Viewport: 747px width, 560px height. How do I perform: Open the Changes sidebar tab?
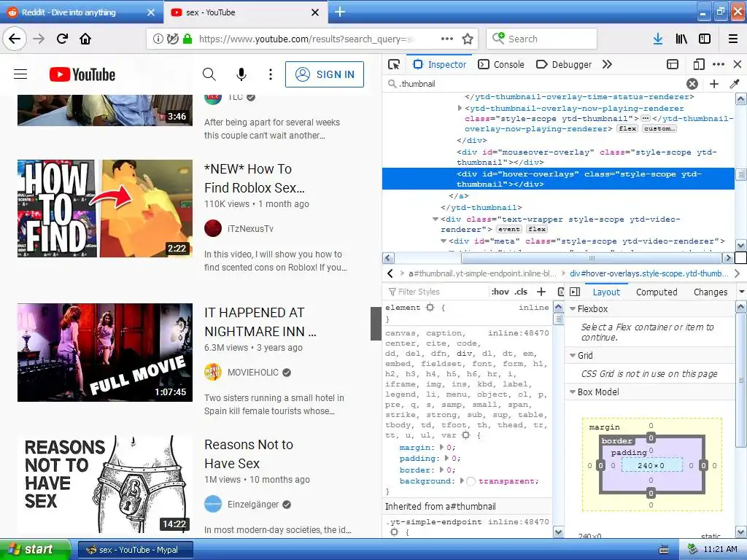click(711, 292)
